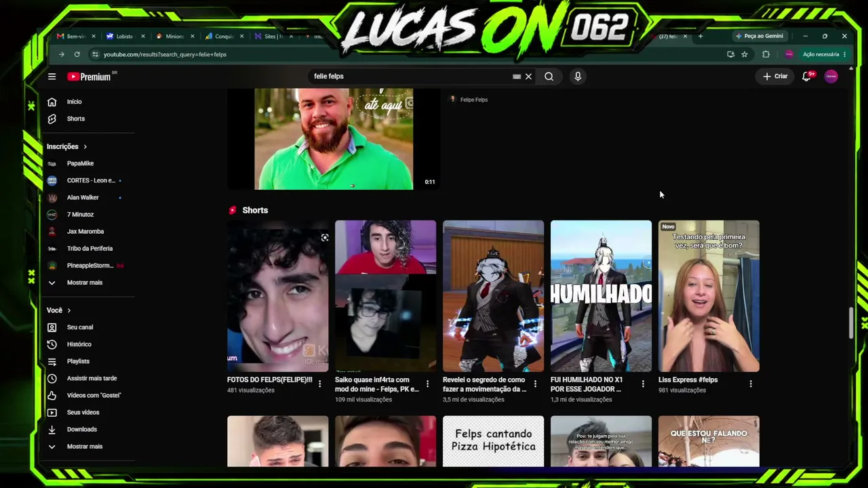Click the Criar create button
This screenshot has width=868, height=488.
pos(775,77)
